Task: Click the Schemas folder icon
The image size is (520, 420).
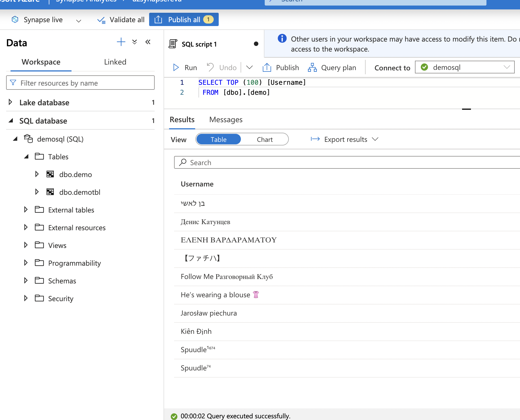Action: (x=39, y=280)
